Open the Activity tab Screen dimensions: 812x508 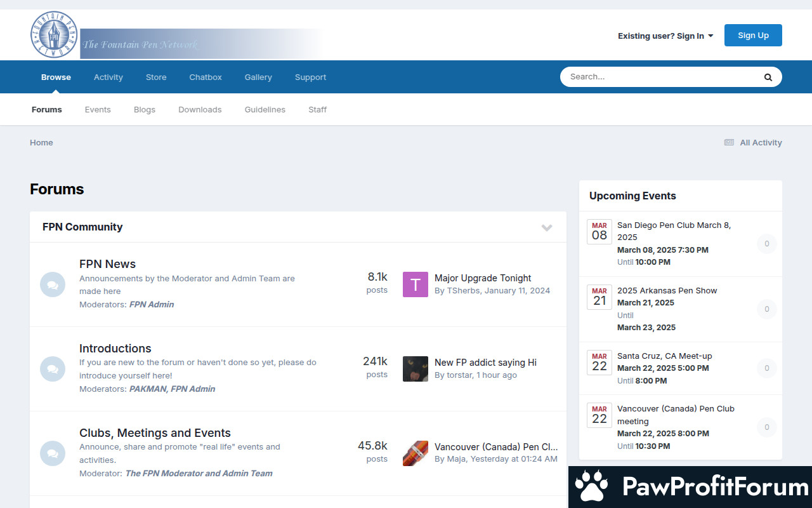coord(108,77)
